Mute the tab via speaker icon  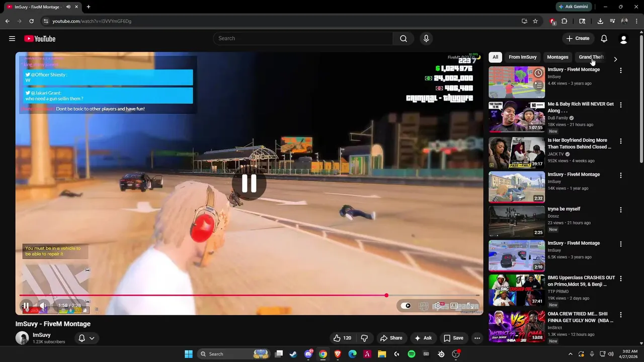click(x=68, y=7)
